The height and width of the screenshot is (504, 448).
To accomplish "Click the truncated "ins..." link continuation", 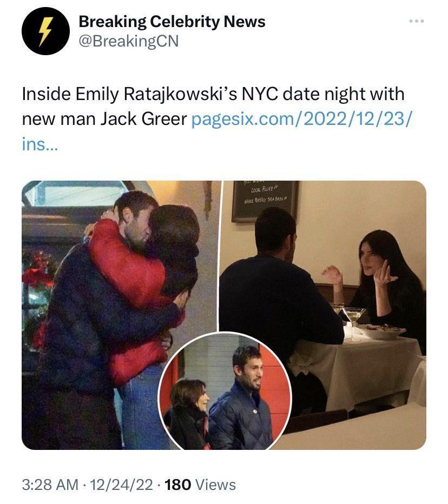I will click(x=39, y=144).
